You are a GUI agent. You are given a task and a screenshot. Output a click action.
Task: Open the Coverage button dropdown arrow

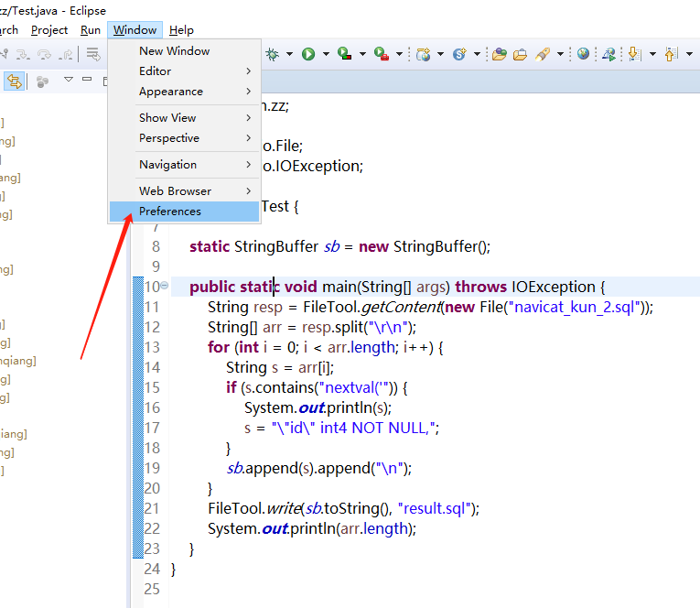tap(362, 55)
